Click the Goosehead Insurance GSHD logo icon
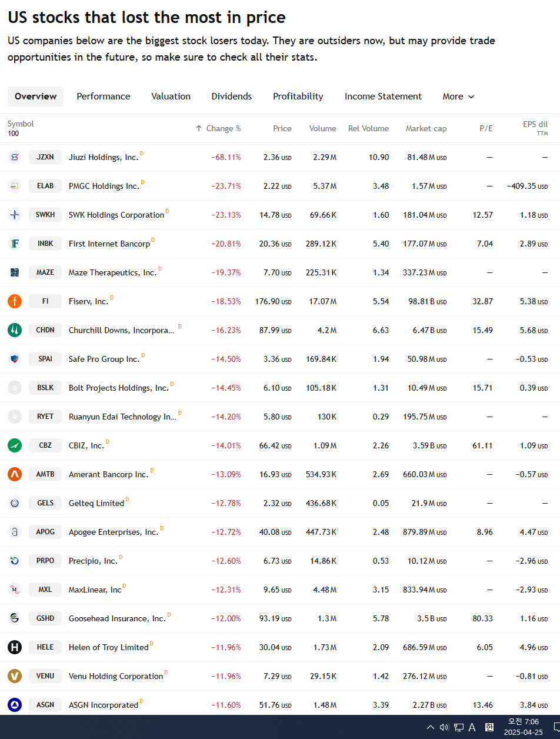The height and width of the screenshot is (739, 560). tap(15, 618)
